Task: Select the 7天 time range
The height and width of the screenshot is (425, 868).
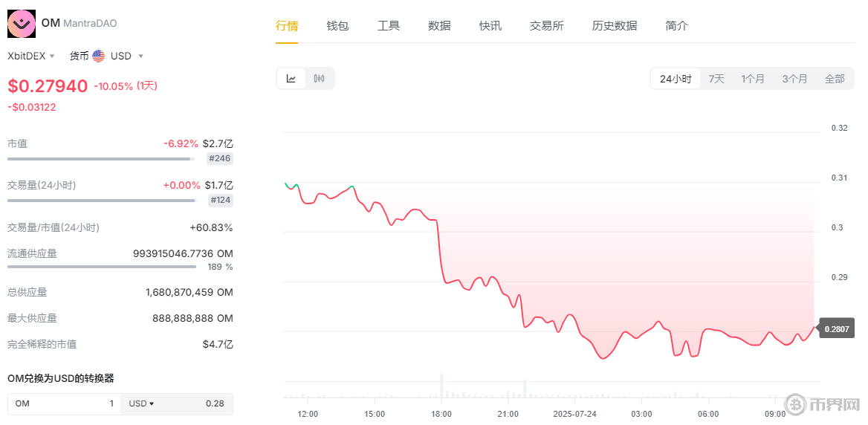Action: click(716, 79)
